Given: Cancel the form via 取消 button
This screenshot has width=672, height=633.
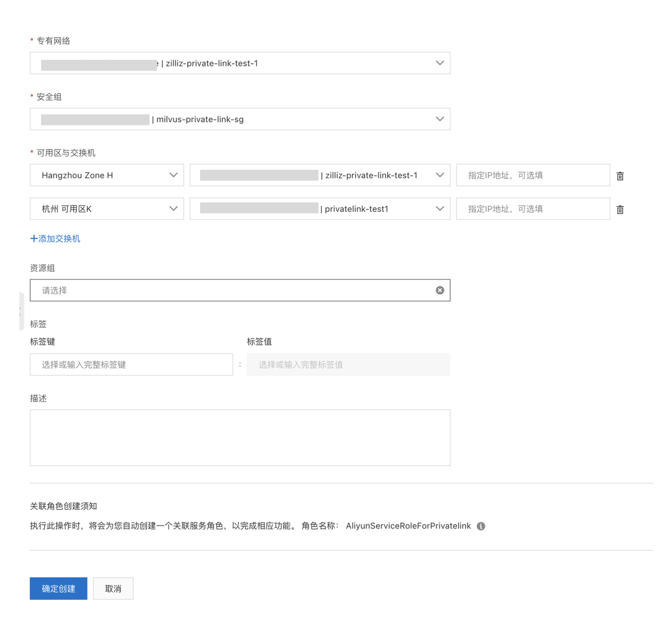Looking at the screenshot, I should tap(113, 588).
